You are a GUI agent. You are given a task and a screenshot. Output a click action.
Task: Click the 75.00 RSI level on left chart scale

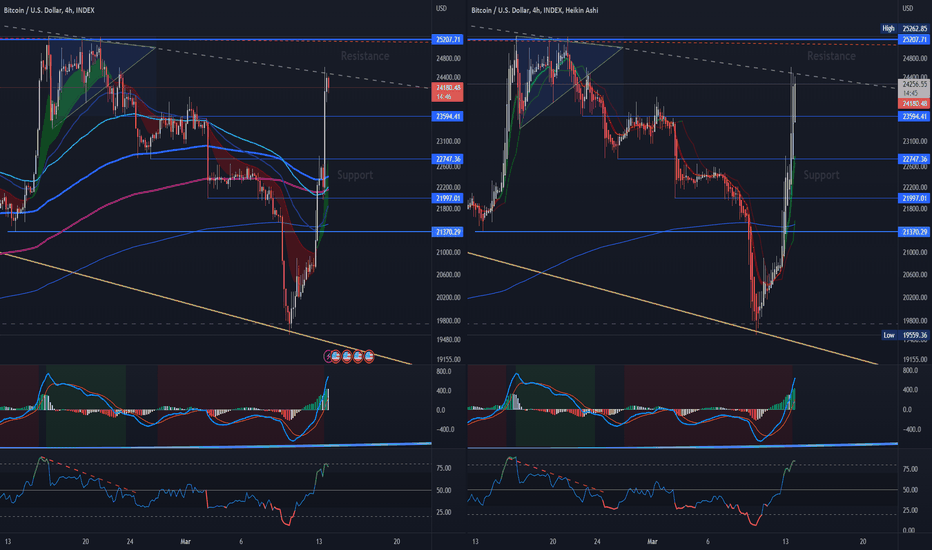click(443, 468)
